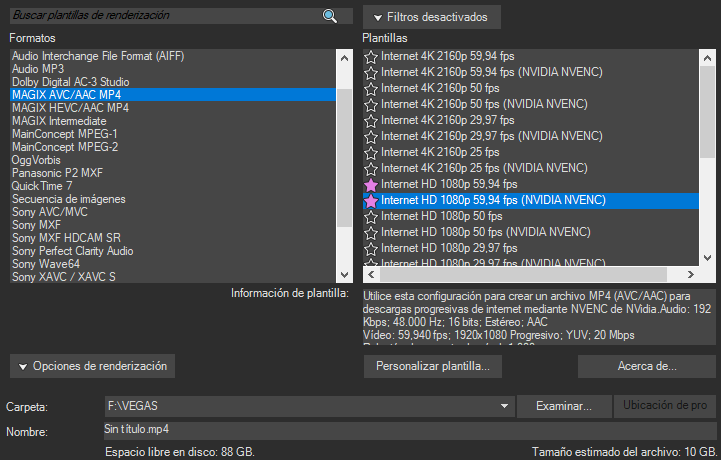The image size is (721, 460).
Task: Toggle favorite star for Internet HD 1080p 29,97 fps
Action: [x=371, y=249]
